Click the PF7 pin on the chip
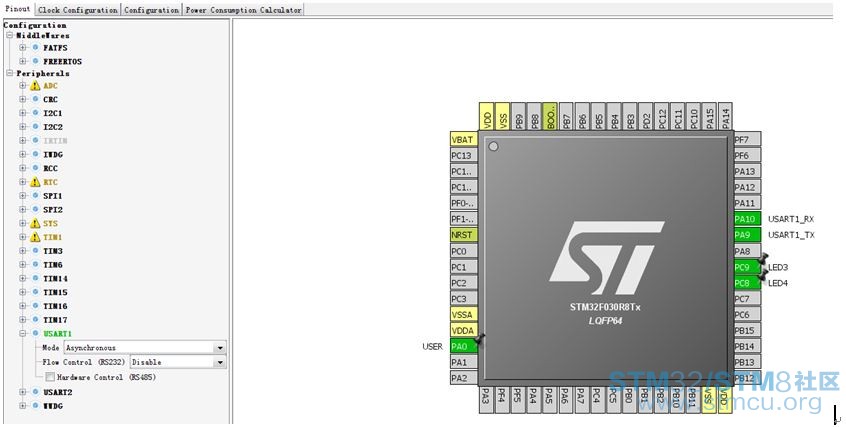This screenshot has height=427, width=846. [747, 139]
